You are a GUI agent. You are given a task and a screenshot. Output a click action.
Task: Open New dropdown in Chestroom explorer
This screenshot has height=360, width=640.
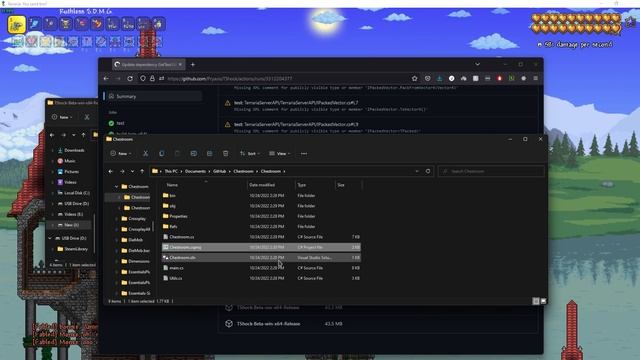[x=121, y=153]
